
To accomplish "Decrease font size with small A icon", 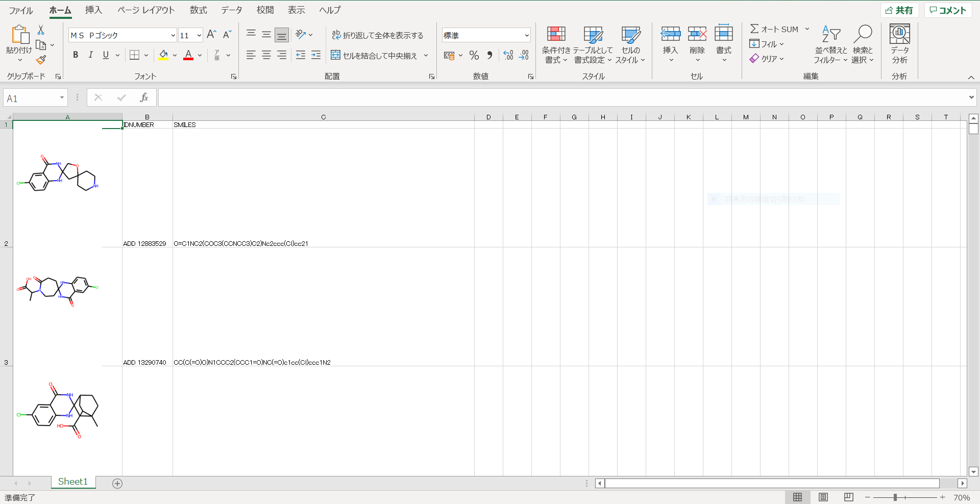I will click(x=227, y=35).
